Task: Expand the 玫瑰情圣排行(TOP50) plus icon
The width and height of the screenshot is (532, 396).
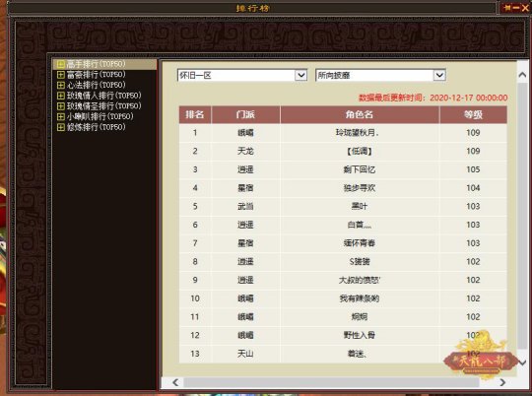Action: coord(61,106)
